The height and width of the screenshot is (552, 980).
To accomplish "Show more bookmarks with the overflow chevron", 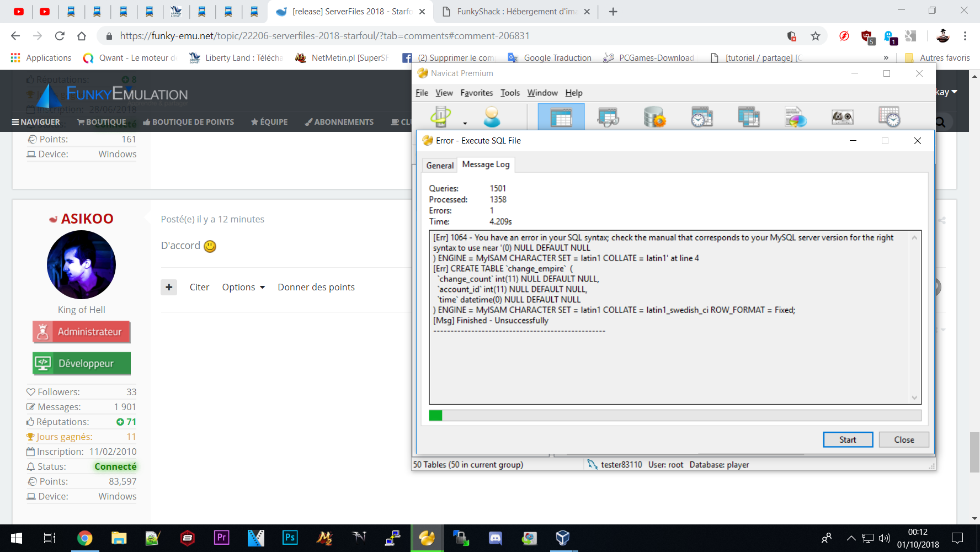I will 886,58.
